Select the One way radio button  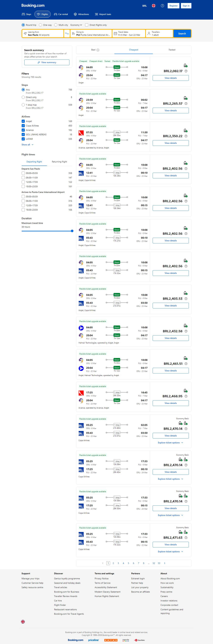coord(40,25)
